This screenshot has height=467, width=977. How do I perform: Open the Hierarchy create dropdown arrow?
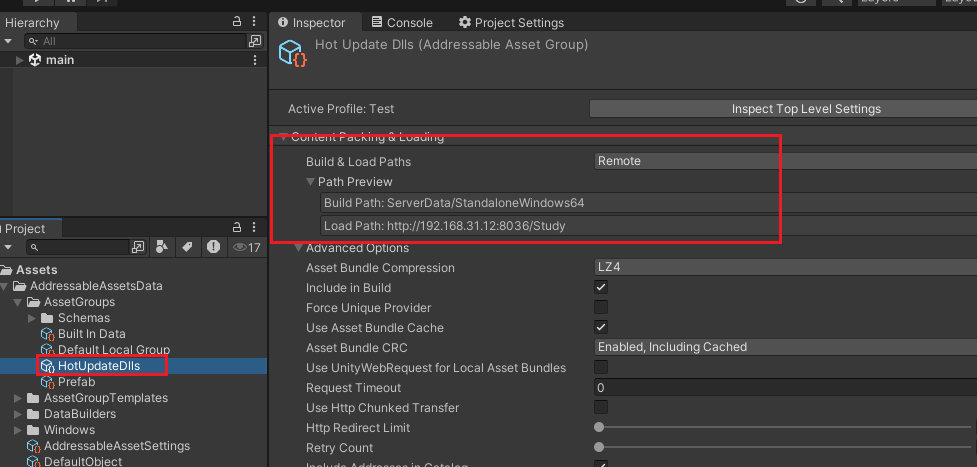click(8, 41)
